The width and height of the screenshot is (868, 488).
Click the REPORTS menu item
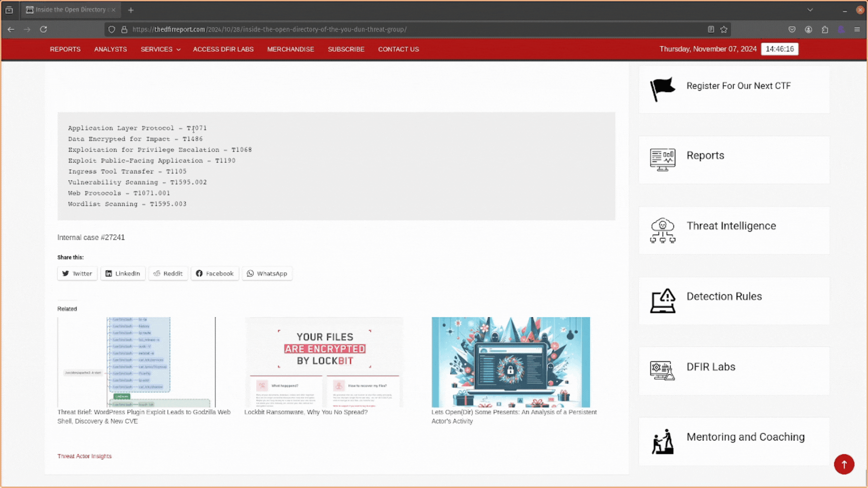(65, 49)
